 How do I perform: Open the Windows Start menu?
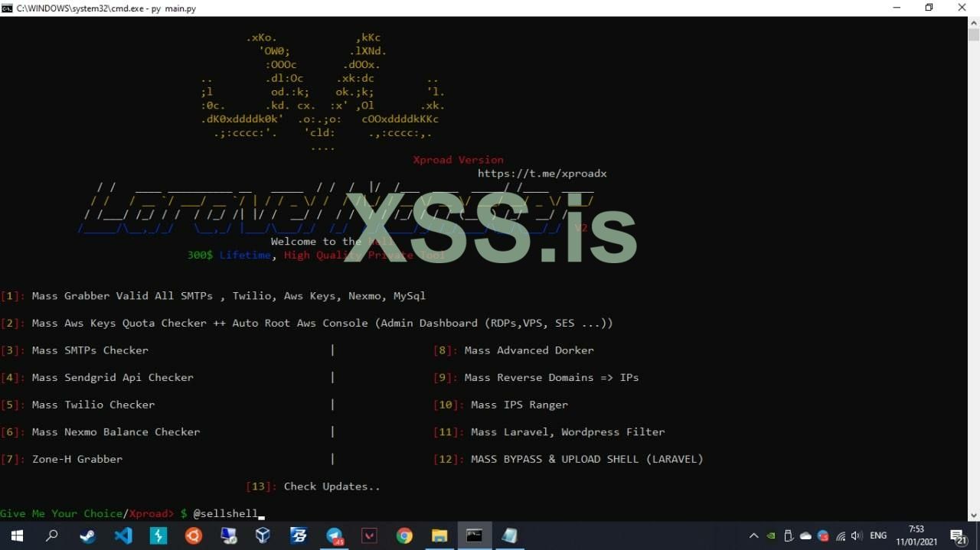click(x=16, y=535)
